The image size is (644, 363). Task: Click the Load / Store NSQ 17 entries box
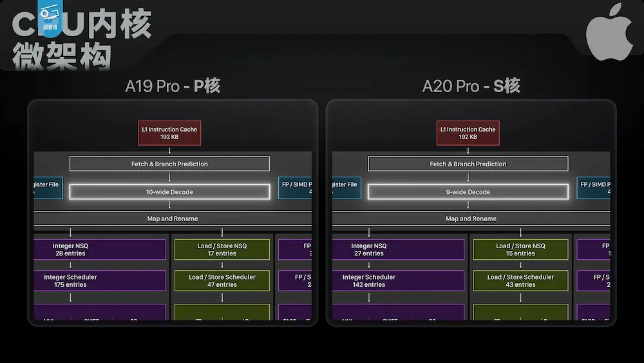click(222, 250)
